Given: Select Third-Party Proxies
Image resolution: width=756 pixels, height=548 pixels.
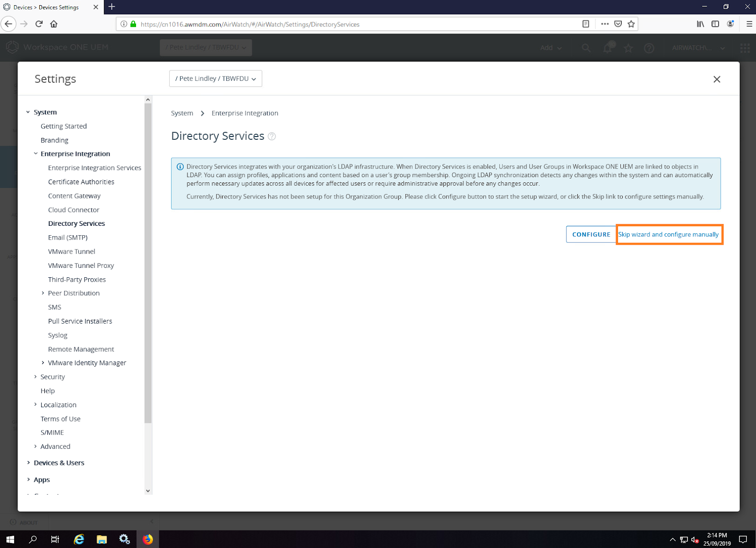Looking at the screenshot, I should point(77,280).
